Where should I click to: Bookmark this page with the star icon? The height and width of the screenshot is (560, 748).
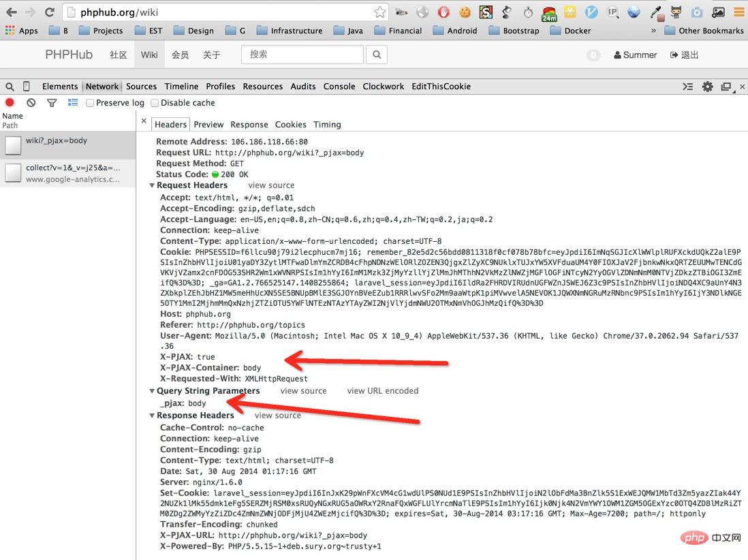tap(379, 12)
